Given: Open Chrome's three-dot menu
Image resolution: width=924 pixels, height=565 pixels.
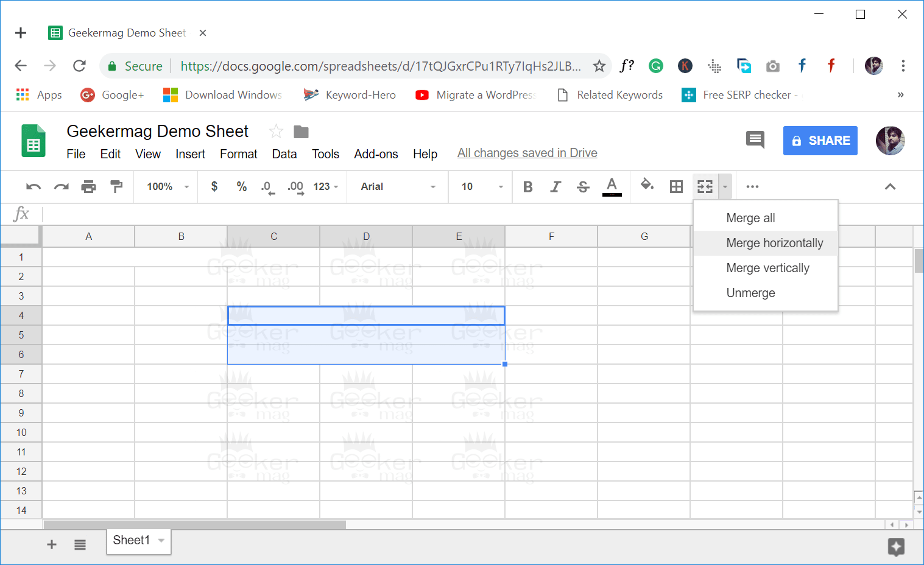Looking at the screenshot, I should [903, 66].
